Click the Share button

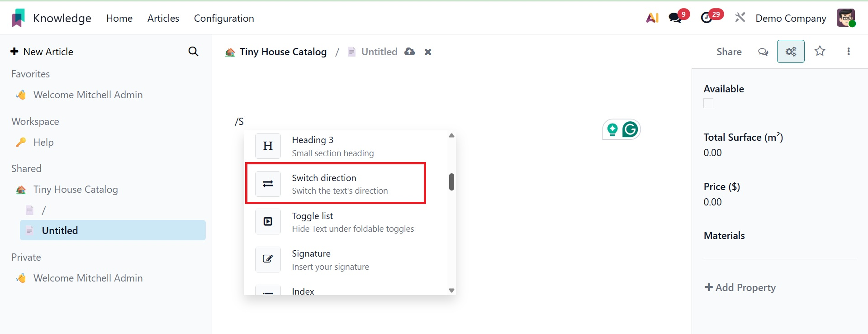pyautogui.click(x=729, y=52)
